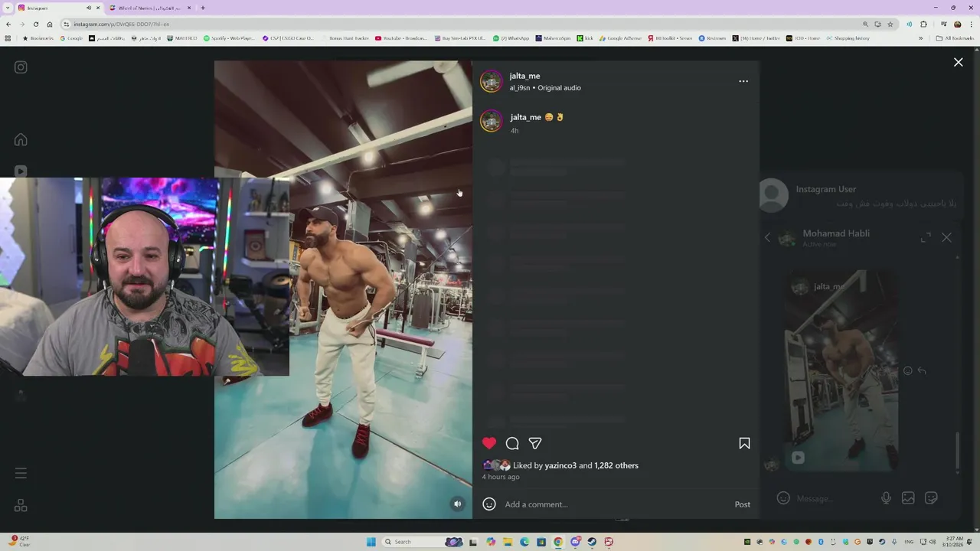Open the Google AdSense bookmark
980x551 pixels.
point(620,38)
